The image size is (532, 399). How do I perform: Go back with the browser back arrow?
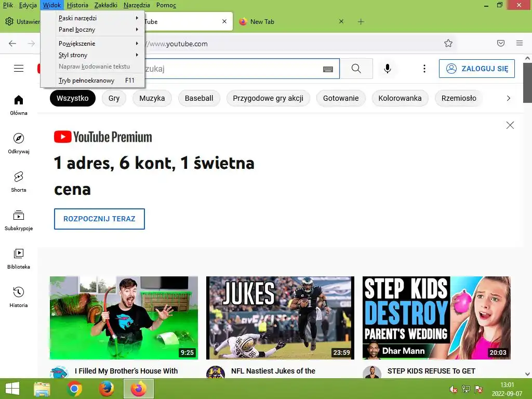pyautogui.click(x=12, y=44)
